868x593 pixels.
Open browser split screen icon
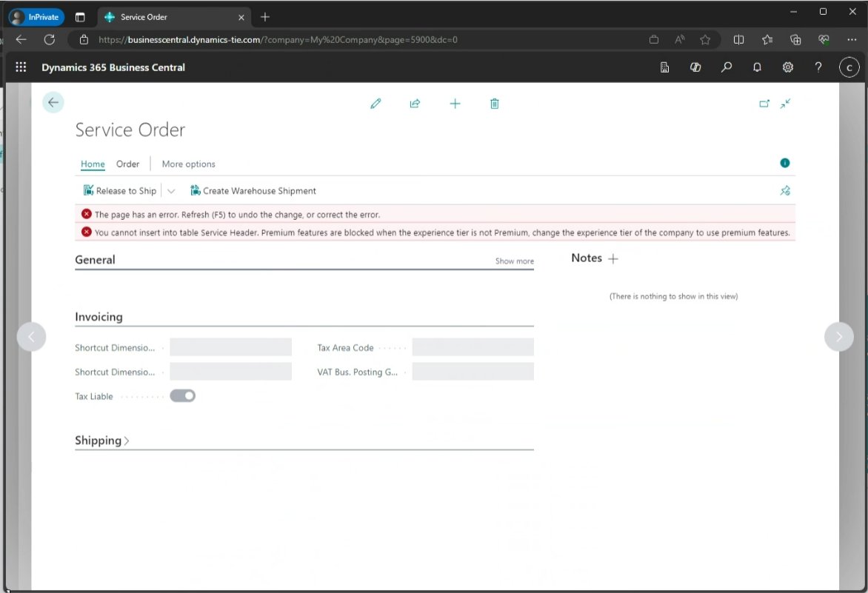[738, 39]
